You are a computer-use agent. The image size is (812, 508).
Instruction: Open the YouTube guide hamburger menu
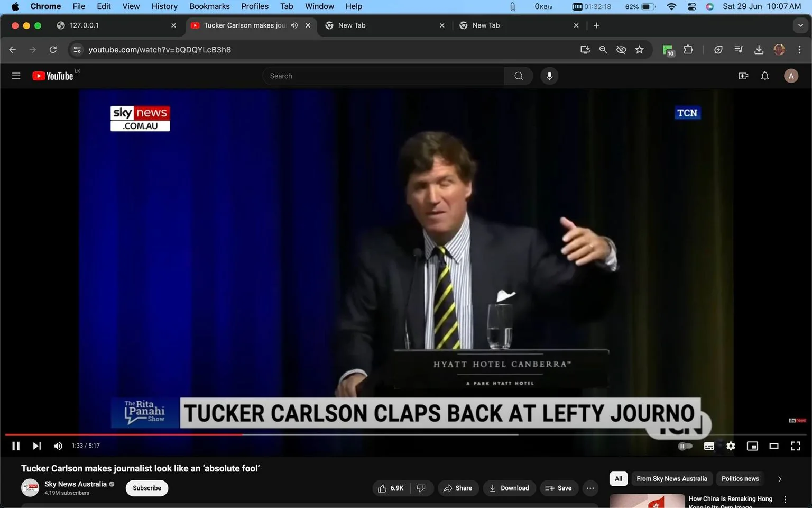[x=16, y=76]
